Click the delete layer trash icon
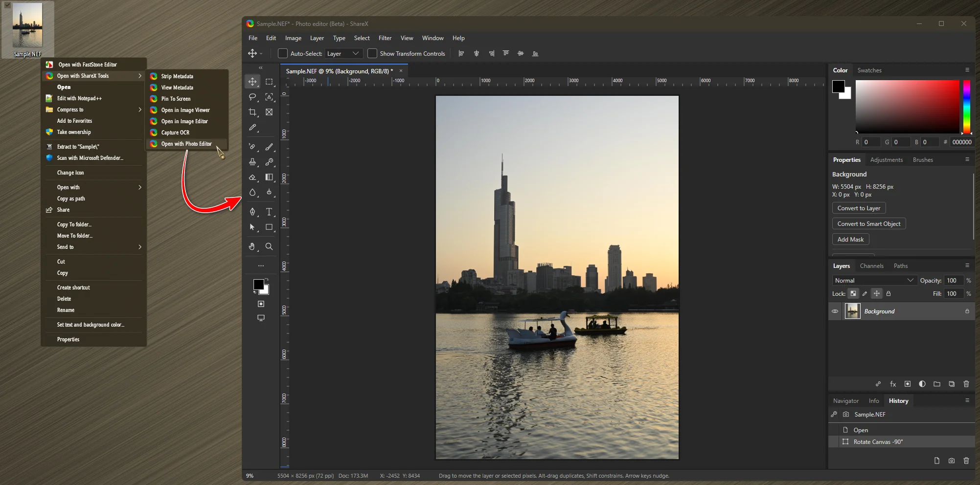 pos(966,384)
